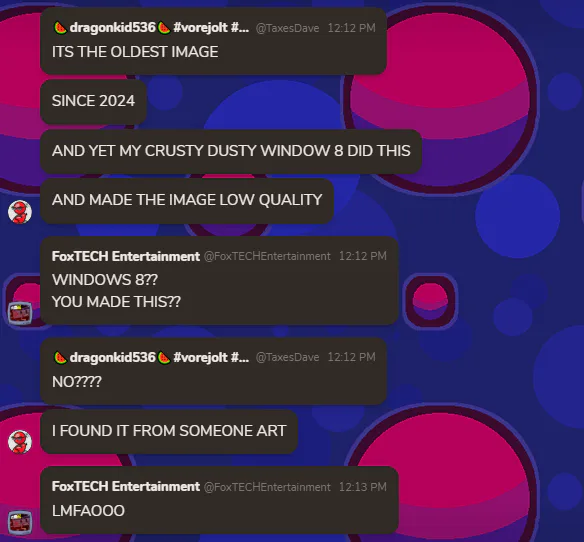Click @TaxesDave handle in the top message
The image size is (584, 542).
287,28
